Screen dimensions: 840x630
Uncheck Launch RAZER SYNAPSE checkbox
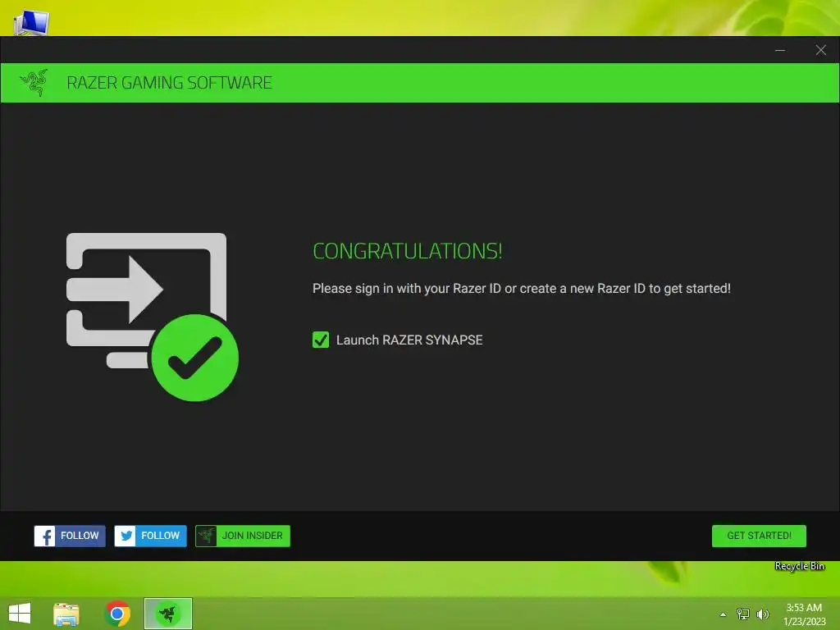[x=321, y=340]
